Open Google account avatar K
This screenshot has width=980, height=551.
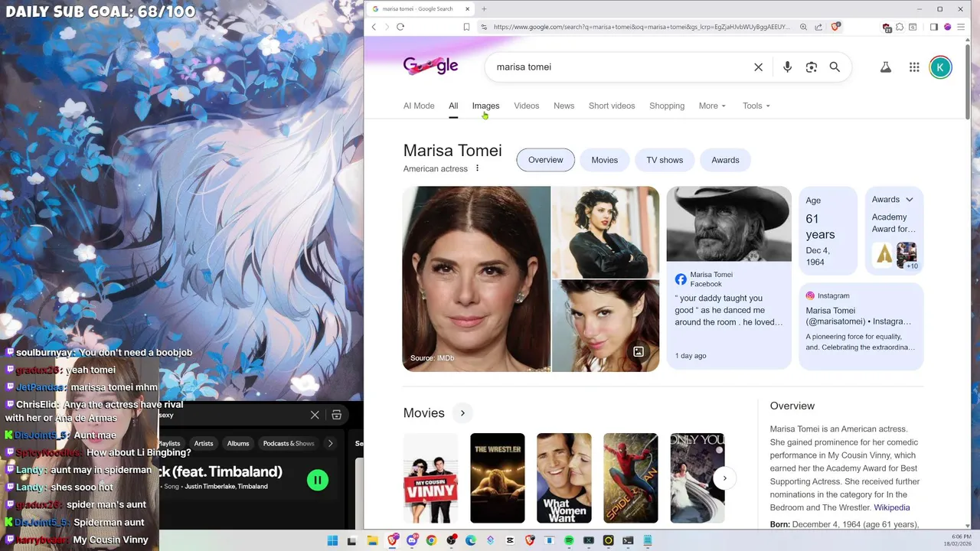click(x=940, y=67)
